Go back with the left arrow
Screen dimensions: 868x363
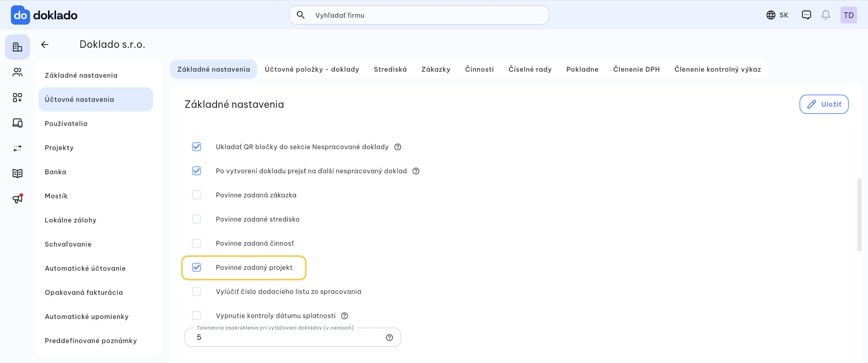[x=45, y=45]
